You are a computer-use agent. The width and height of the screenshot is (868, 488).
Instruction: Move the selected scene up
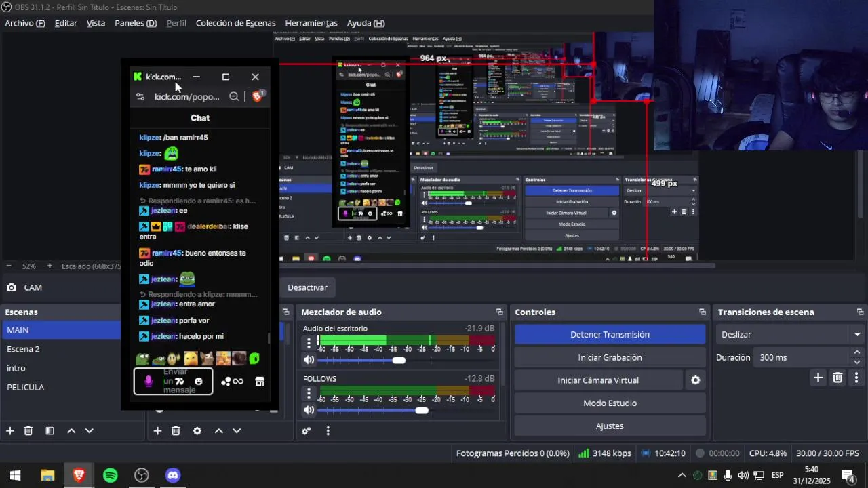(71, 431)
